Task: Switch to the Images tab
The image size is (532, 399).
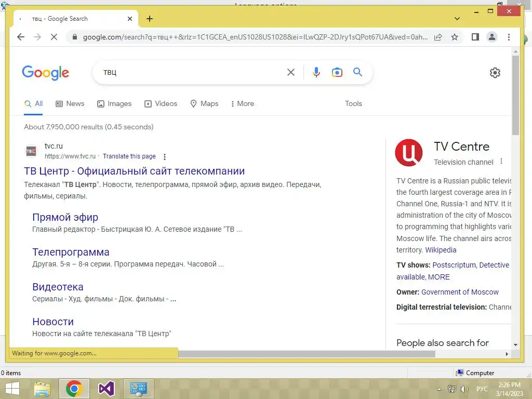Action: tap(114, 104)
